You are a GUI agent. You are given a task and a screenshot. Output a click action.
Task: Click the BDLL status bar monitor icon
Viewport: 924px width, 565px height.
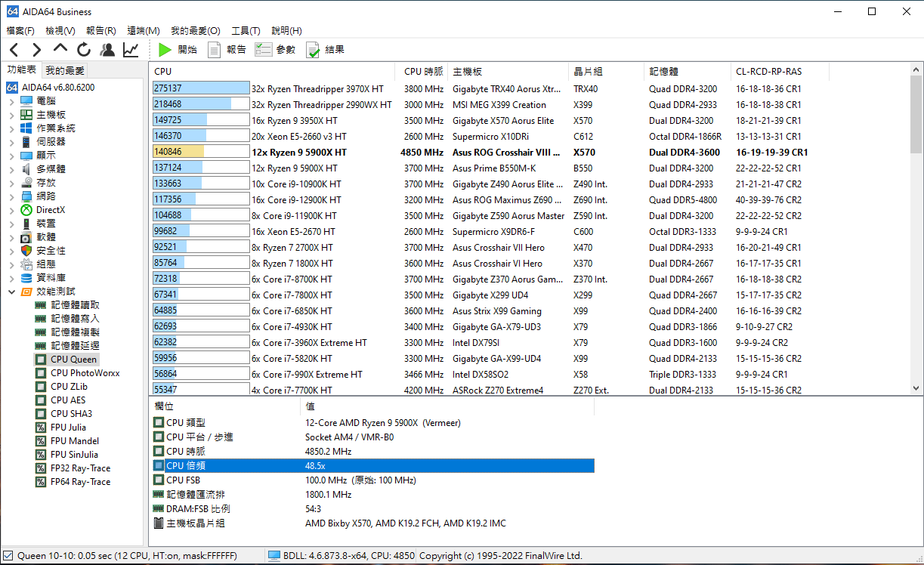tap(274, 556)
